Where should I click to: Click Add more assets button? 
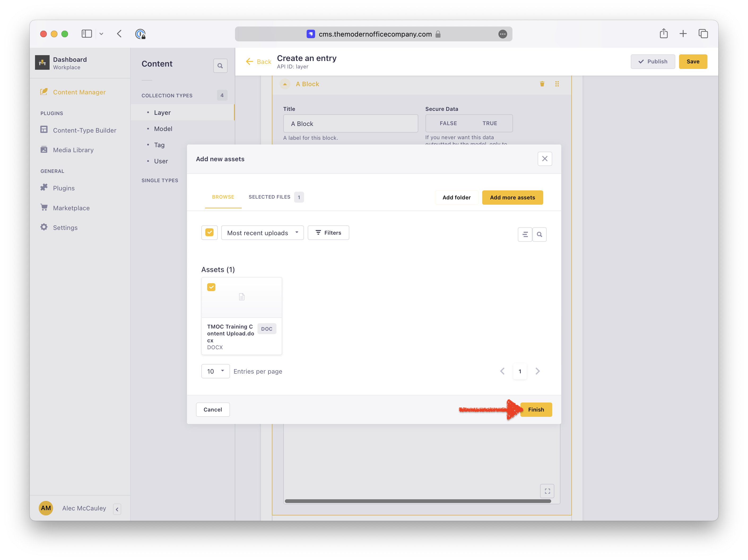coord(512,197)
